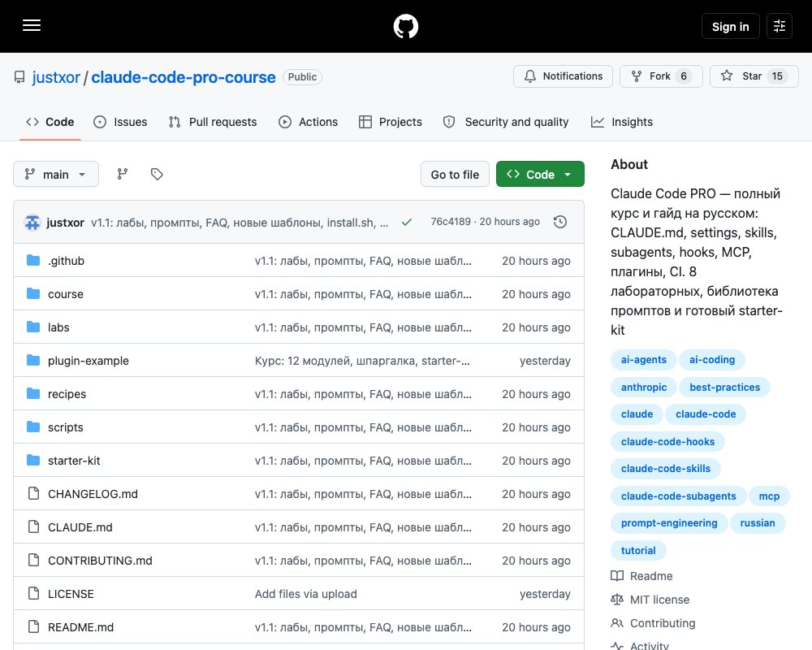Open Security and quality tab
The height and width of the screenshot is (650, 812).
pos(505,122)
